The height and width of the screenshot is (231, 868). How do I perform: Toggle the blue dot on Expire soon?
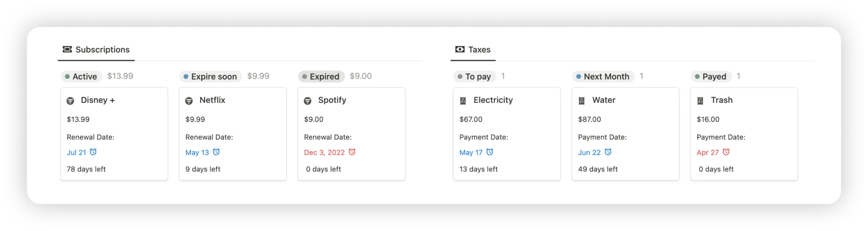coord(185,76)
